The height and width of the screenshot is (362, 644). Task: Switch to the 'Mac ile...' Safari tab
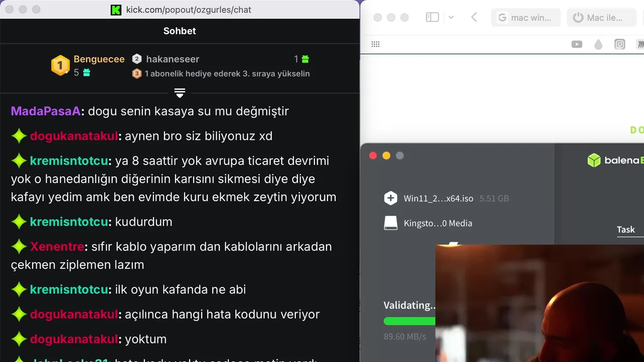click(x=601, y=18)
